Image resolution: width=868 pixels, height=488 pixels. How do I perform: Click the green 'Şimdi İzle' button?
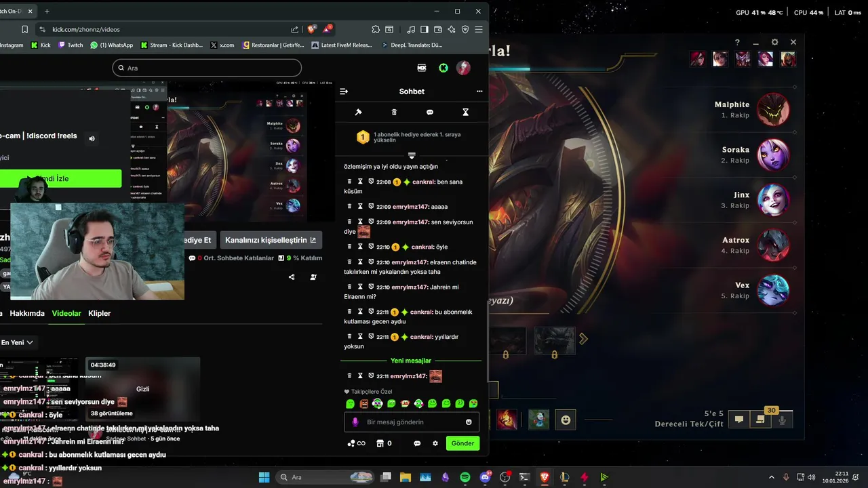(x=60, y=179)
